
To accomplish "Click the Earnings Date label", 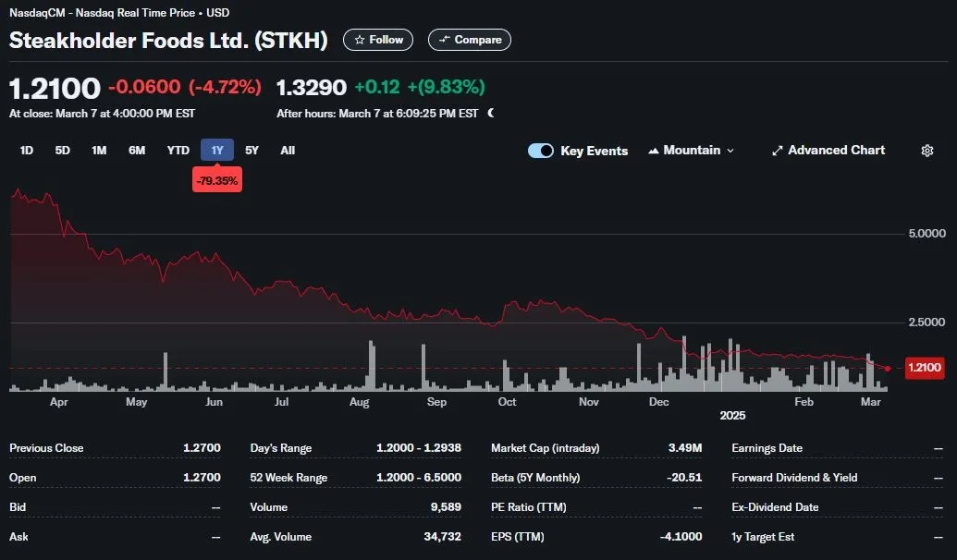I will pos(767,448).
